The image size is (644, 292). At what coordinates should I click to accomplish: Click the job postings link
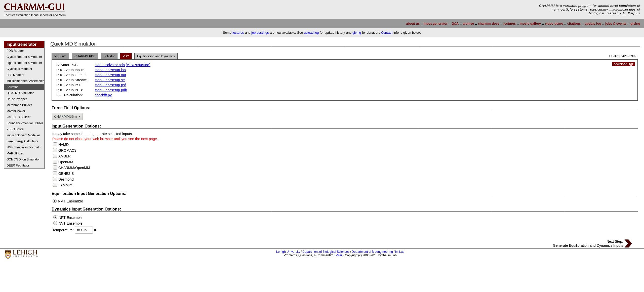click(x=260, y=33)
